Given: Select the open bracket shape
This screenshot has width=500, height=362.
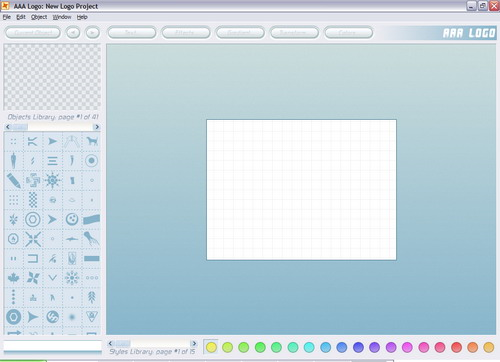Looking at the screenshot, I should click(x=33, y=258).
